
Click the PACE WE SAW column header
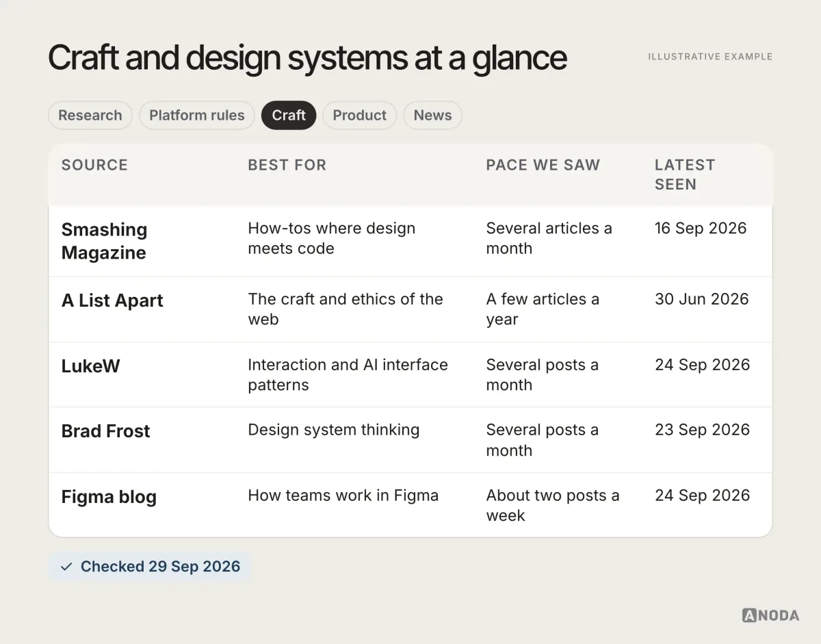(x=543, y=165)
